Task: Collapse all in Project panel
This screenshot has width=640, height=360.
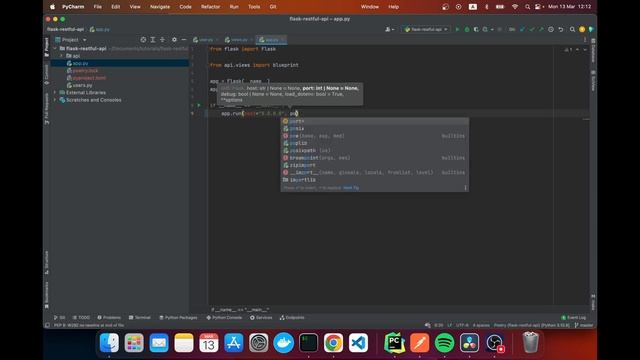Action: click(162, 40)
